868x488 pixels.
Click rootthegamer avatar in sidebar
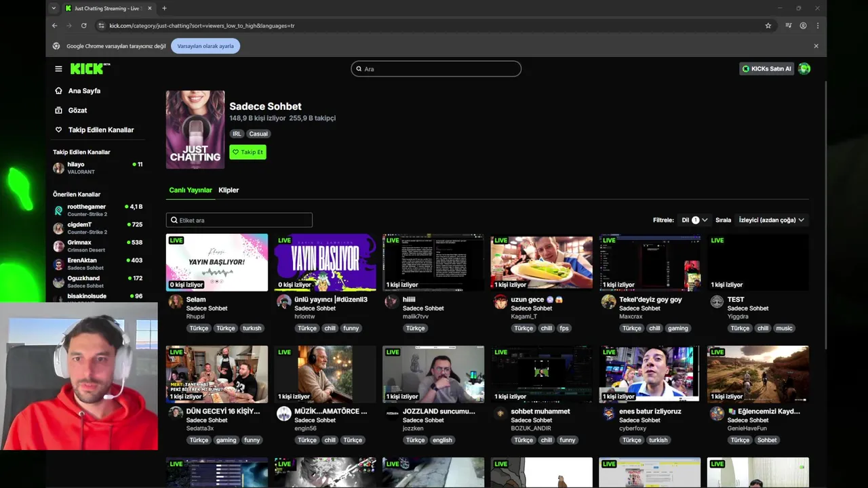tap(59, 210)
